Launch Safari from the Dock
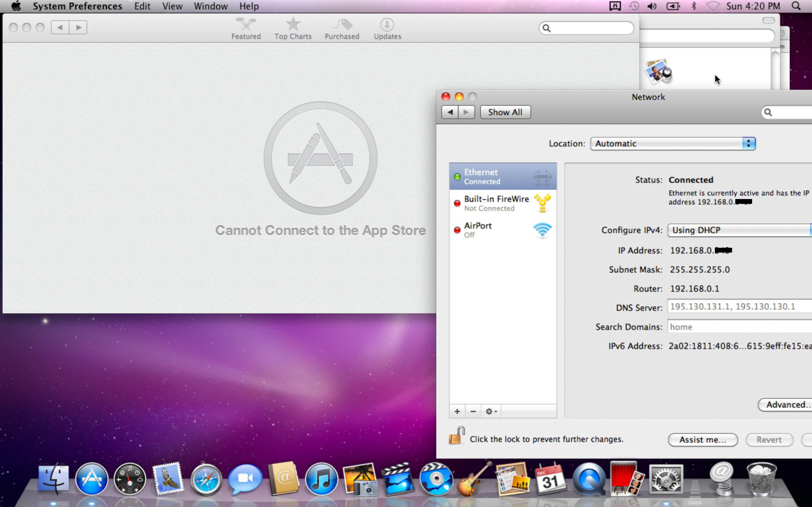 point(206,480)
